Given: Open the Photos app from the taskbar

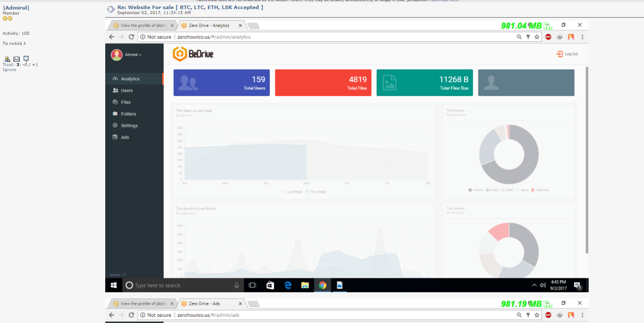Looking at the screenshot, I should [x=340, y=285].
